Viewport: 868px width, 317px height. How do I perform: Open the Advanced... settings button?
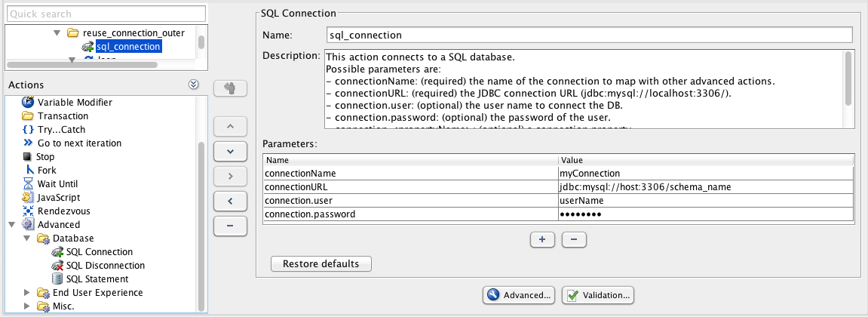(519, 295)
